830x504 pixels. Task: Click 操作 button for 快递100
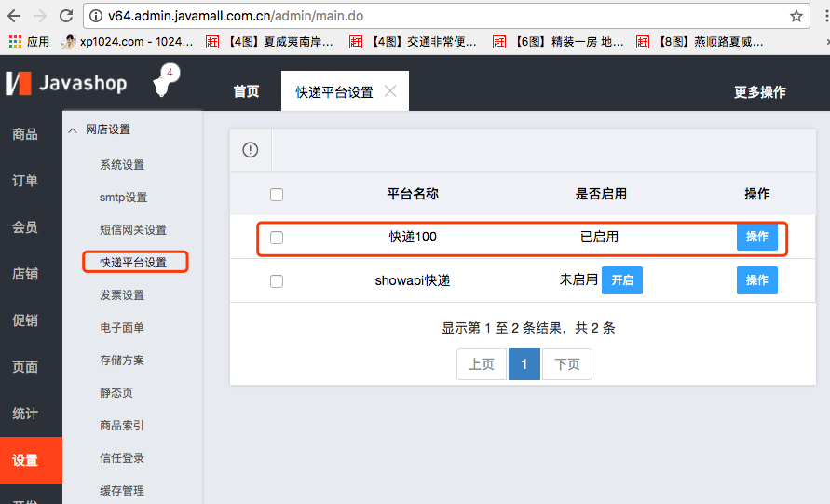click(x=757, y=237)
